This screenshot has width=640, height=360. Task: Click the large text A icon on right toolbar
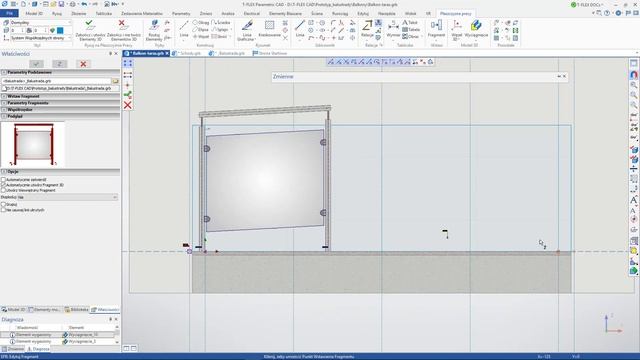click(x=633, y=200)
